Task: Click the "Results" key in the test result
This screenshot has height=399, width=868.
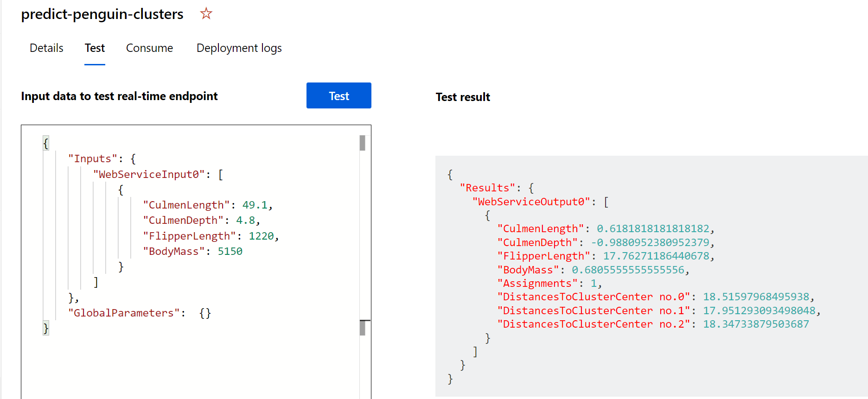Action: point(487,188)
